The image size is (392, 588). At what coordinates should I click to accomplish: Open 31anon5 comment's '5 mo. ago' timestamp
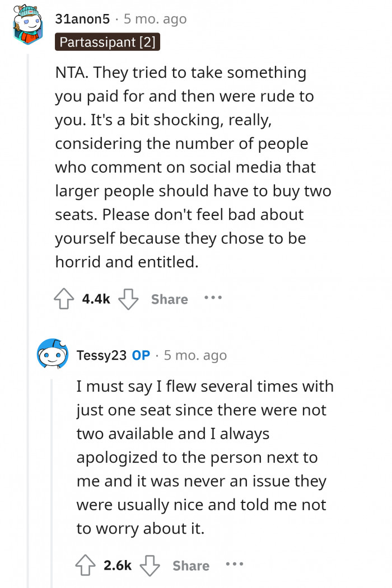pyautogui.click(x=155, y=19)
